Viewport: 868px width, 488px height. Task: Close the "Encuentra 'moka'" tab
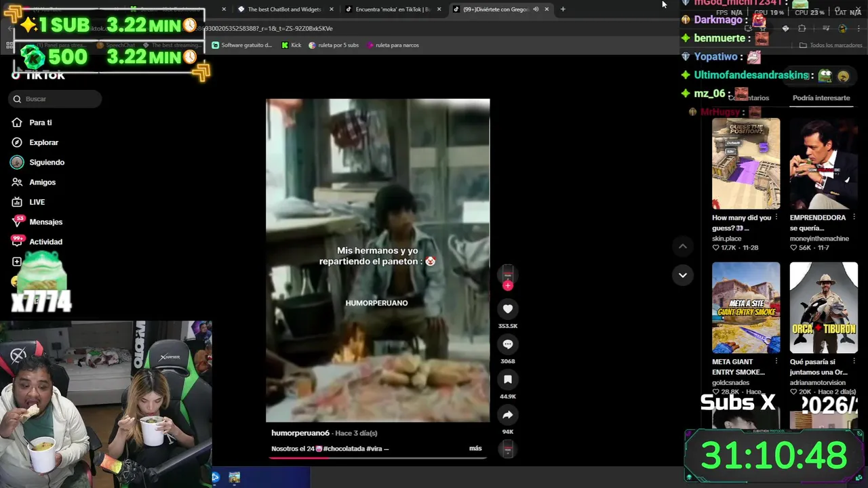(x=439, y=9)
